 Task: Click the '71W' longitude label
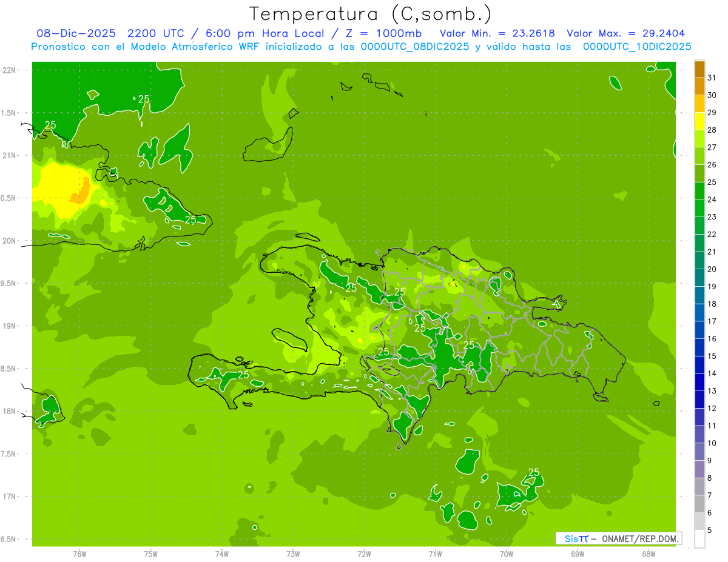(x=435, y=554)
